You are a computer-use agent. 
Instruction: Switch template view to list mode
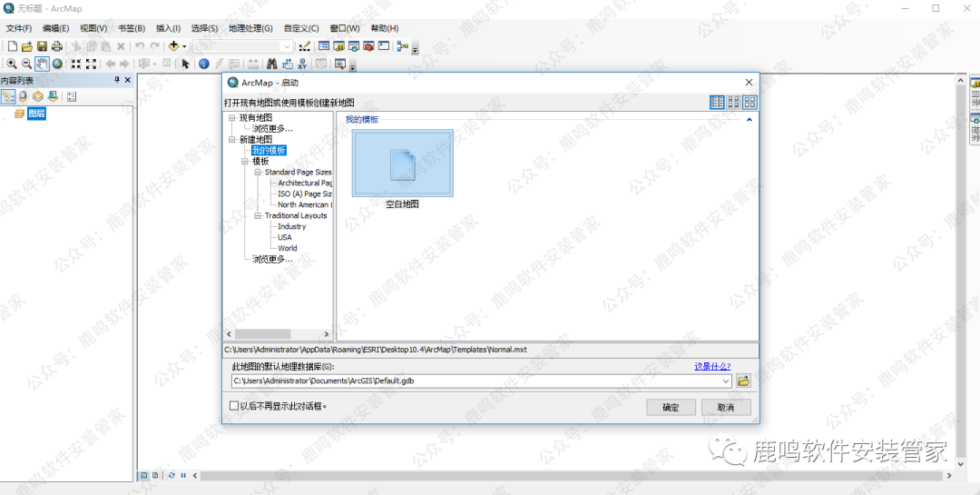coord(718,102)
